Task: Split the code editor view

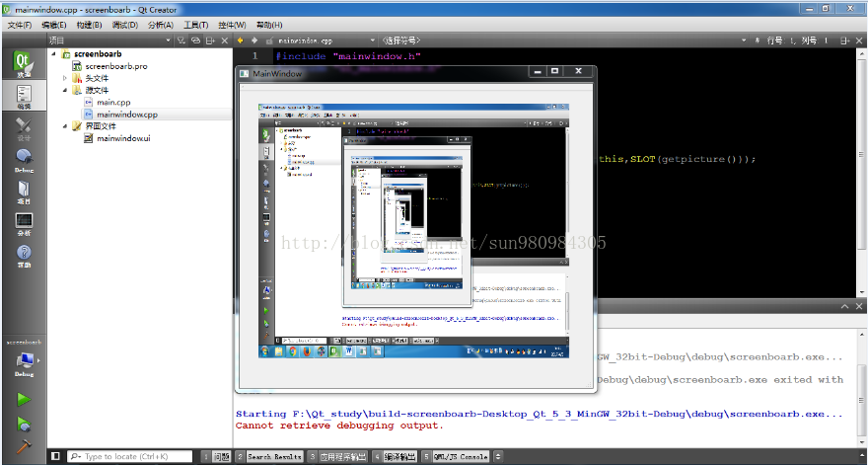Action: click(844, 40)
